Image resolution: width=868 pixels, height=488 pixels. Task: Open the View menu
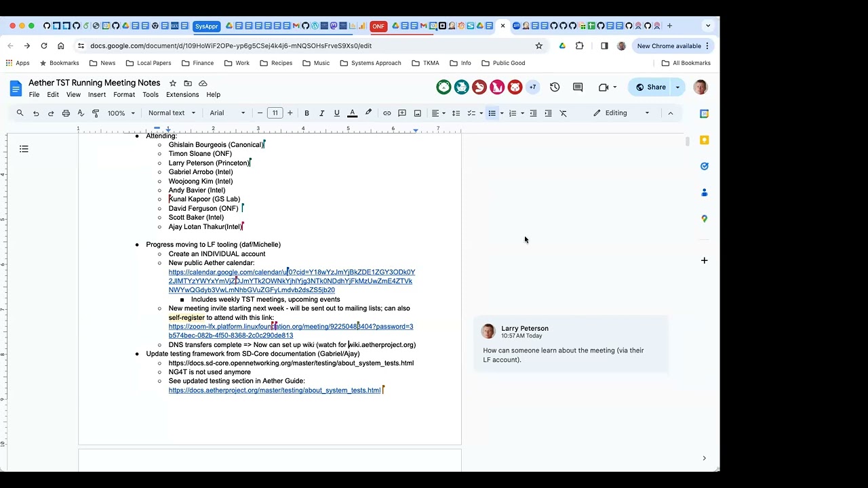[73, 95]
